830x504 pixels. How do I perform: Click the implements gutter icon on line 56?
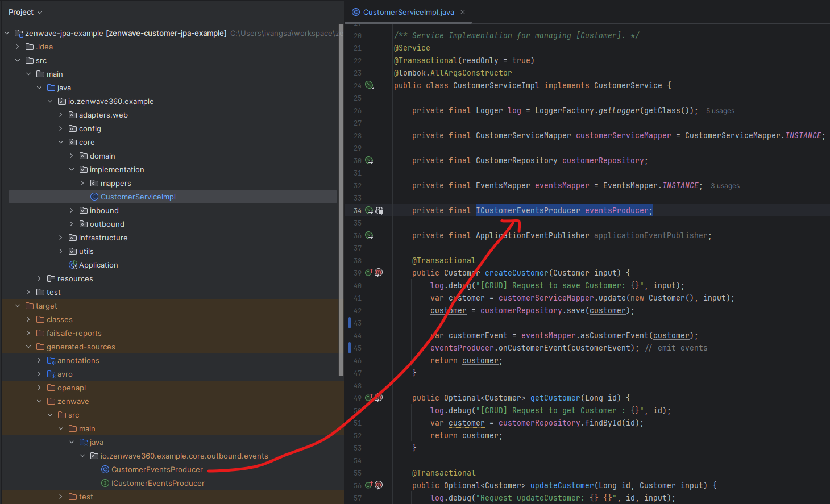(368, 485)
